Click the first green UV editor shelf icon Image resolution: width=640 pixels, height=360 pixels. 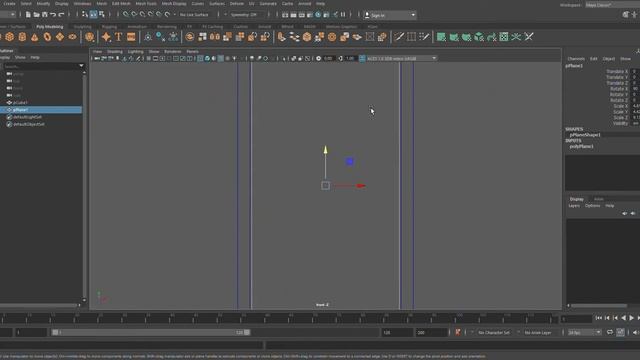point(441,37)
